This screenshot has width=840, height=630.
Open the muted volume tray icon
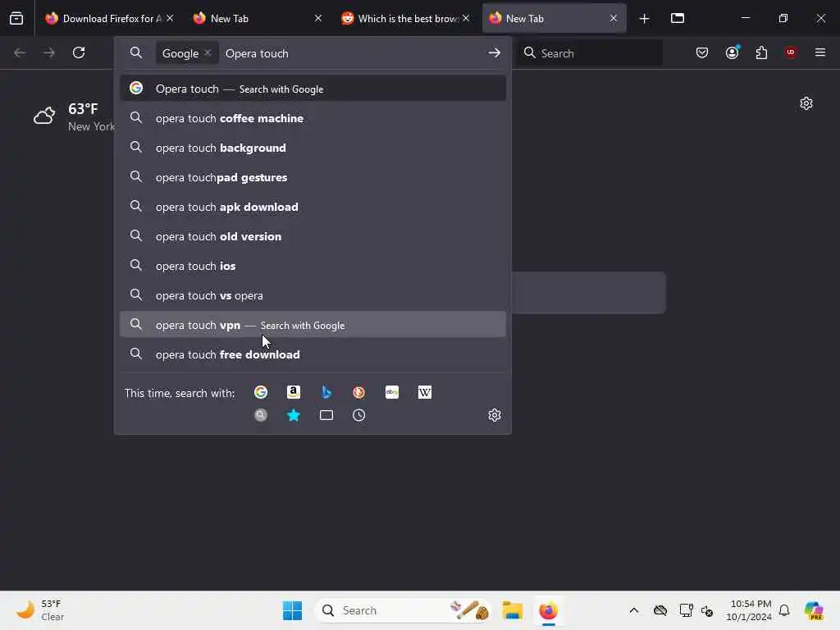(707, 610)
